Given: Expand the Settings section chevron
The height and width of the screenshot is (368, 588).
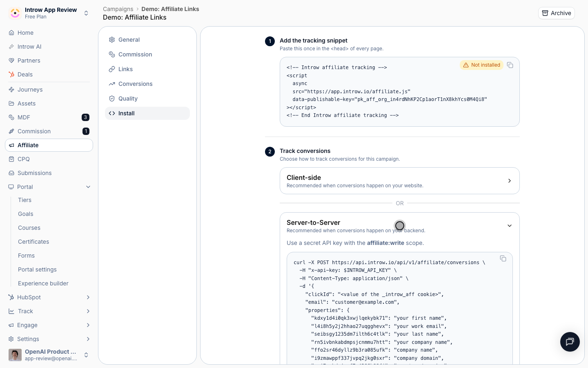Looking at the screenshot, I should click(88, 339).
